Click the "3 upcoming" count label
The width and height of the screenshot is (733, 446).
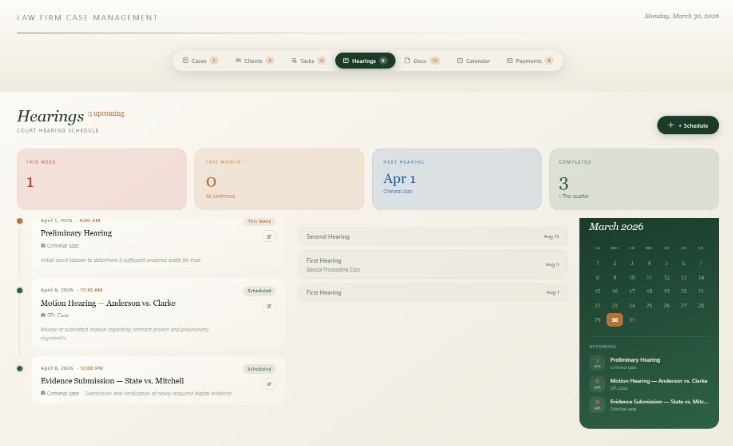106,113
